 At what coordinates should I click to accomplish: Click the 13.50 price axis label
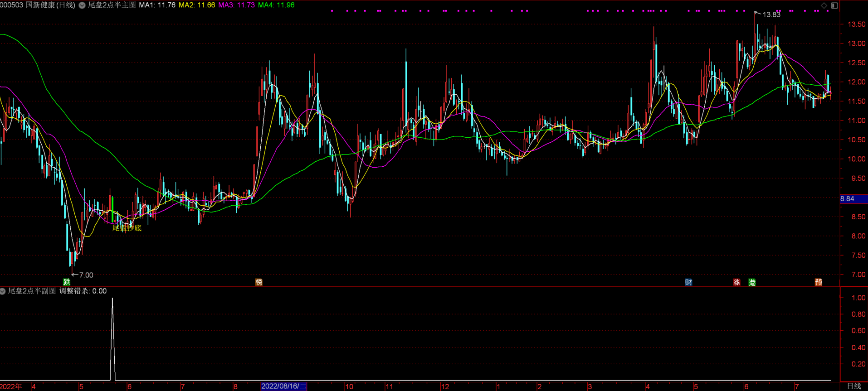(856, 24)
